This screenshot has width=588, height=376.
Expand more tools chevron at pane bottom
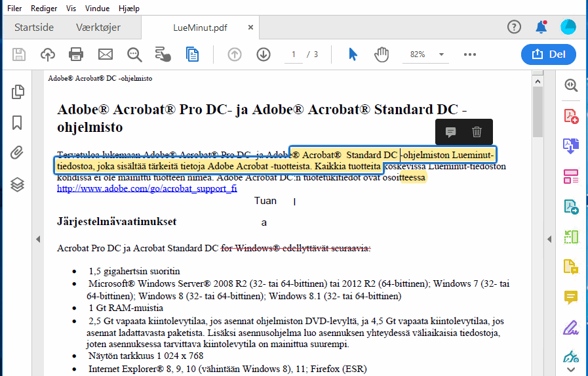click(571, 369)
